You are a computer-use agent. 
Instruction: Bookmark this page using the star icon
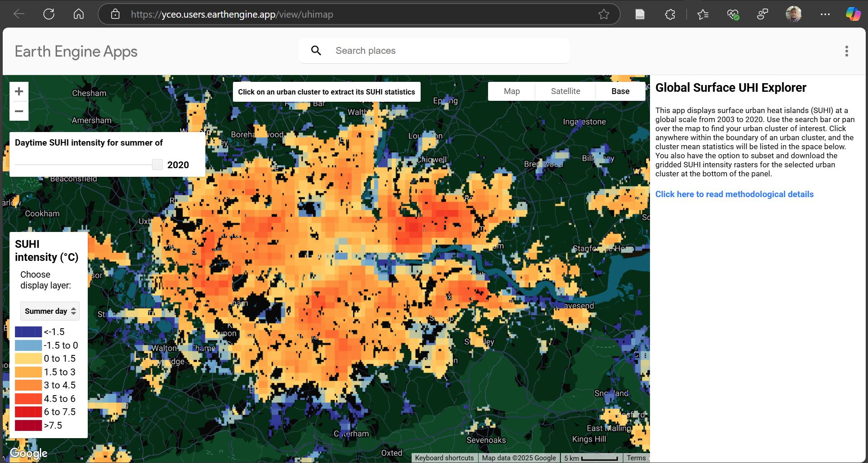coord(604,14)
